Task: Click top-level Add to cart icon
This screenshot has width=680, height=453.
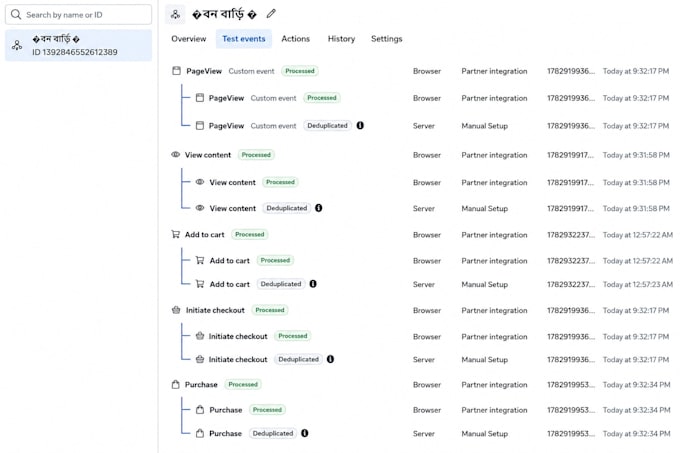Action: (x=176, y=234)
